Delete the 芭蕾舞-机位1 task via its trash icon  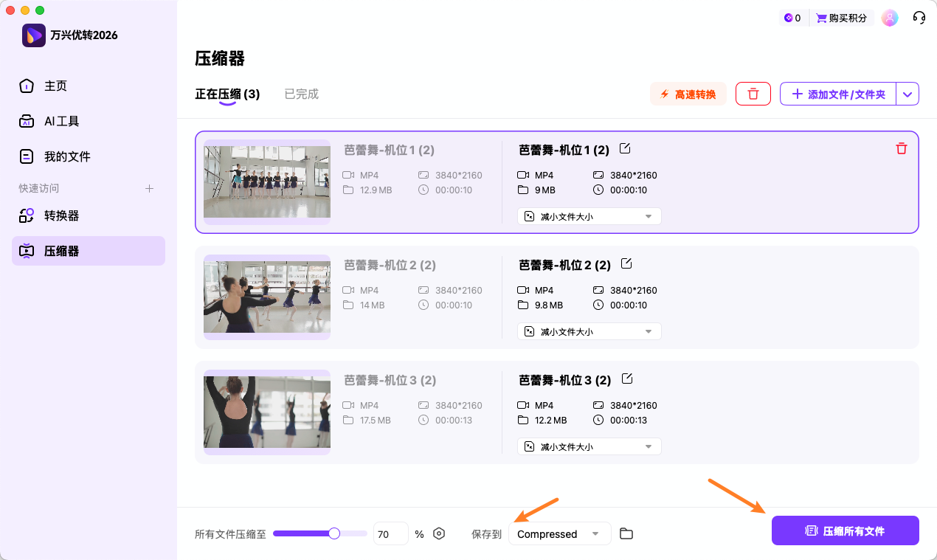tap(901, 148)
